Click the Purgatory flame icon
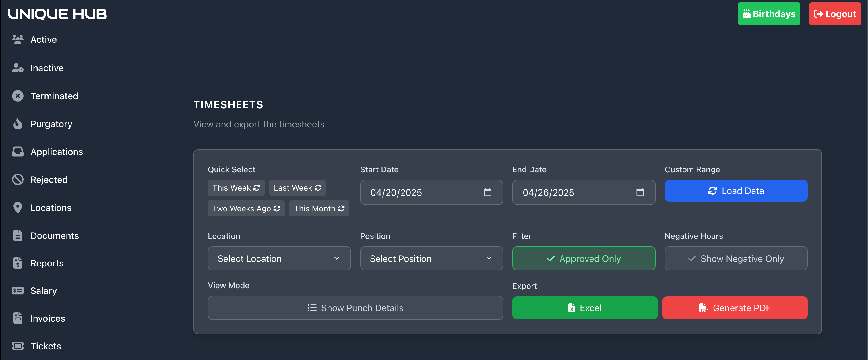The image size is (868, 360). pyautogui.click(x=18, y=124)
